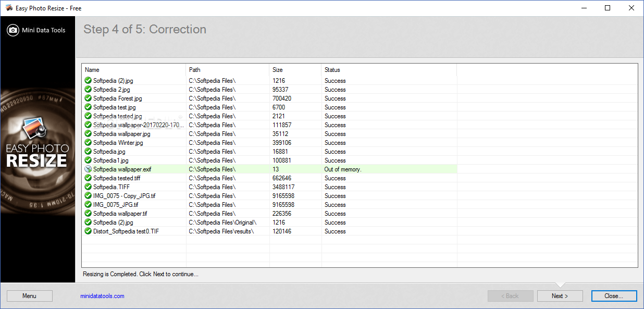Image resolution: width=644 pixels, height=309 pixels.
Task: Click check icon for Softpedia Winter.jpg
Action: 88,143
